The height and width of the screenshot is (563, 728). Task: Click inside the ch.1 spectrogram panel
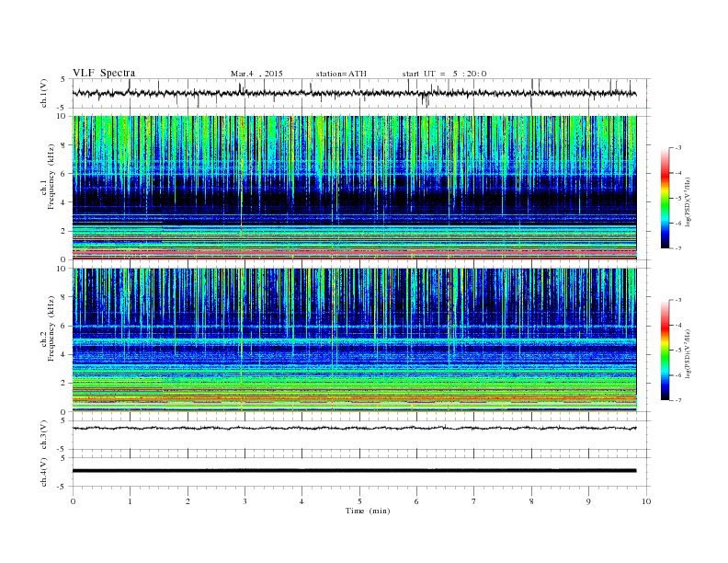coord(354,188)
